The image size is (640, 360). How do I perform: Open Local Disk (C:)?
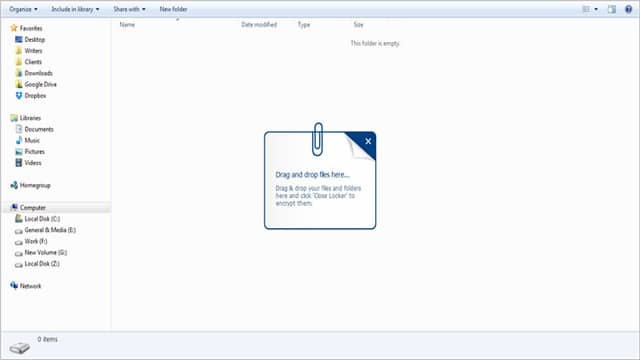[x=42, y=219]
